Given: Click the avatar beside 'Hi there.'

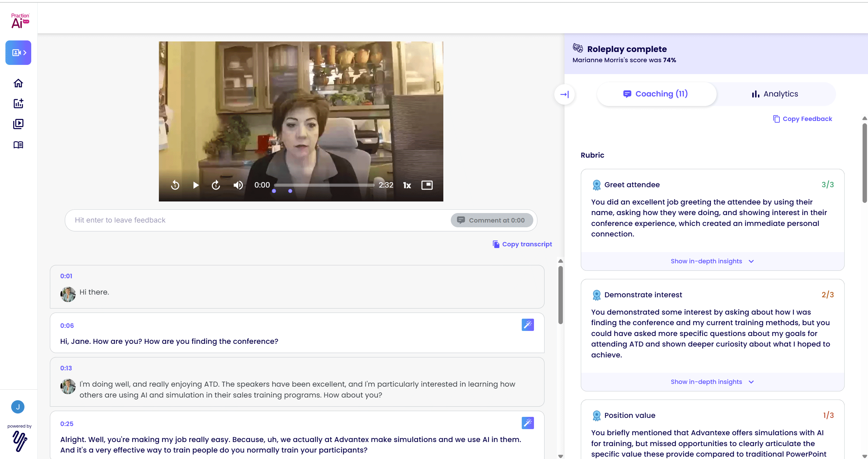Looking at the screenshot, I should click(x=68, y=294).
